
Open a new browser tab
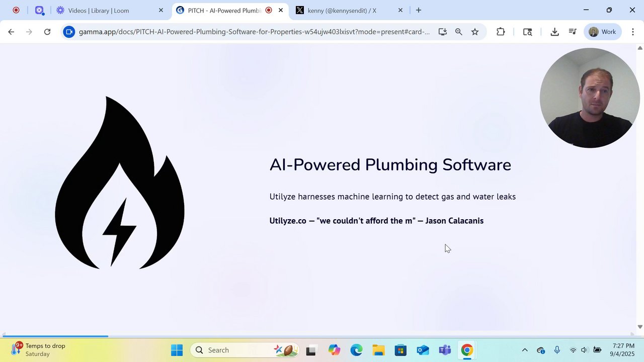click(x=419, y=10)
